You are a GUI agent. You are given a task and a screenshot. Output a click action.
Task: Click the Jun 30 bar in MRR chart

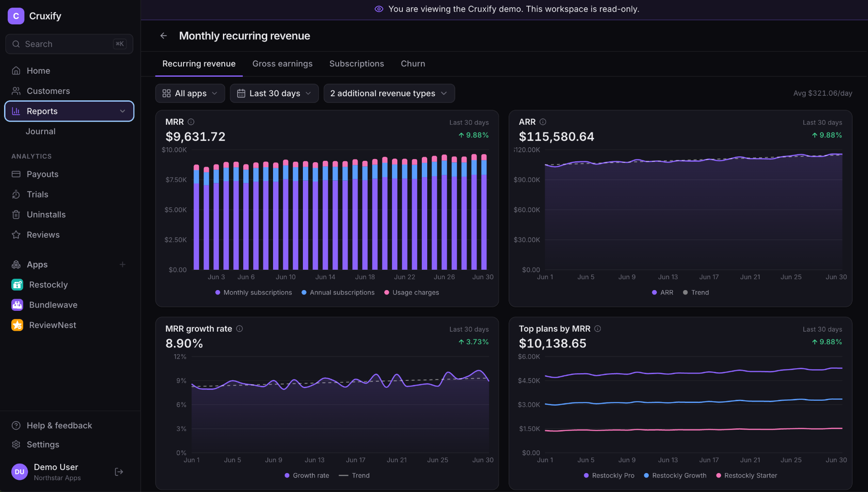pos(484,212)
